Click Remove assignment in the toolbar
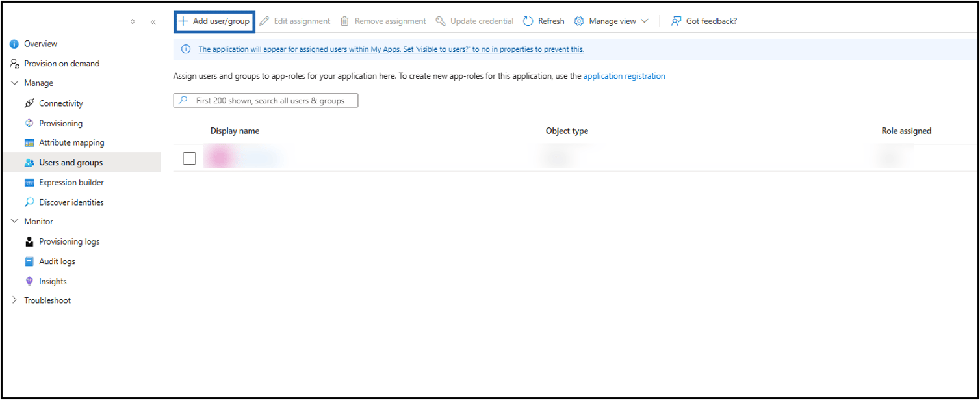Screen dimensions: 980x400 pyautogui.click(x=383, y=21)
